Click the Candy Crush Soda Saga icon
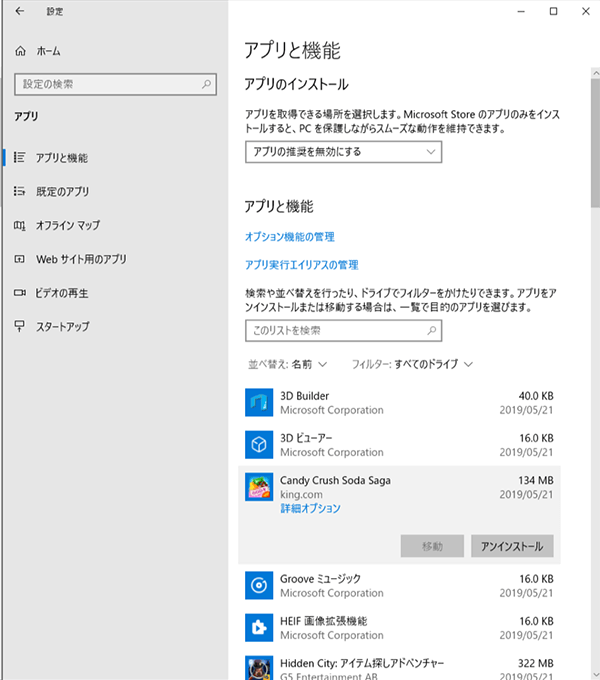 coord(259,487)
